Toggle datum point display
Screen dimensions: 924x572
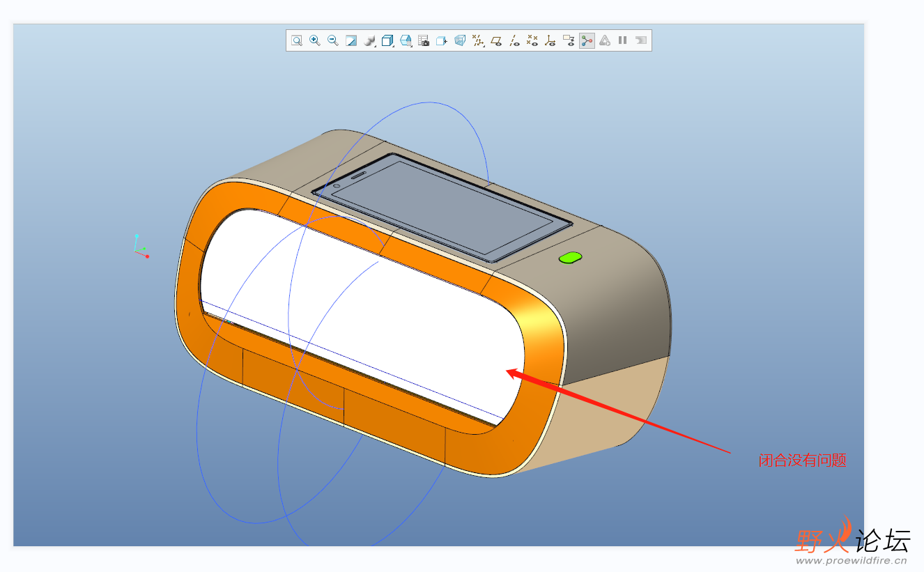click(x=532, y=40)
